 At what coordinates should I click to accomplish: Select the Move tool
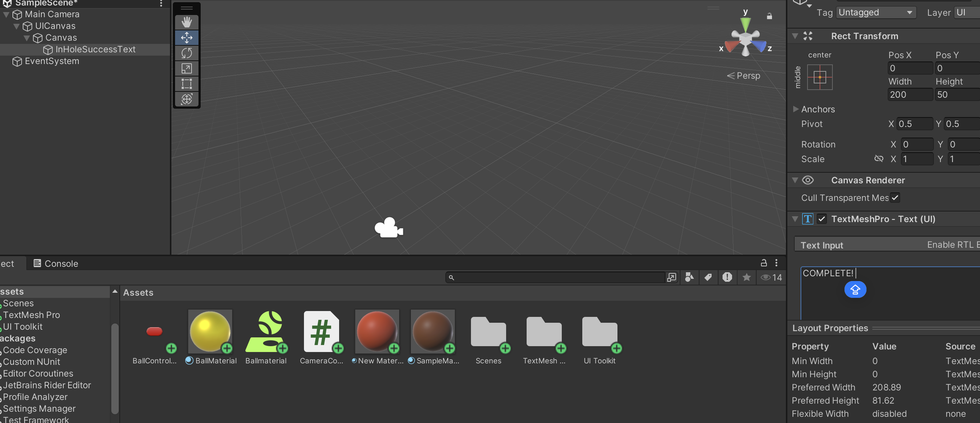[x=186, y=38]
